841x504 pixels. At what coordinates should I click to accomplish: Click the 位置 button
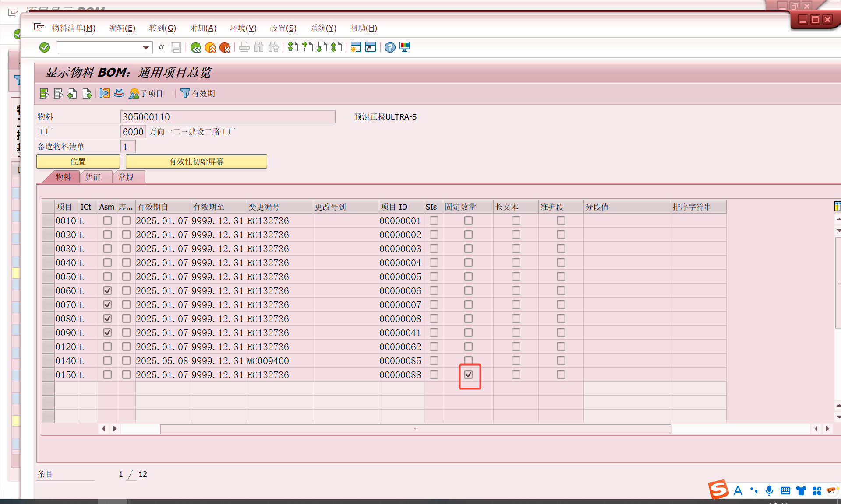[x=78, y=161]
